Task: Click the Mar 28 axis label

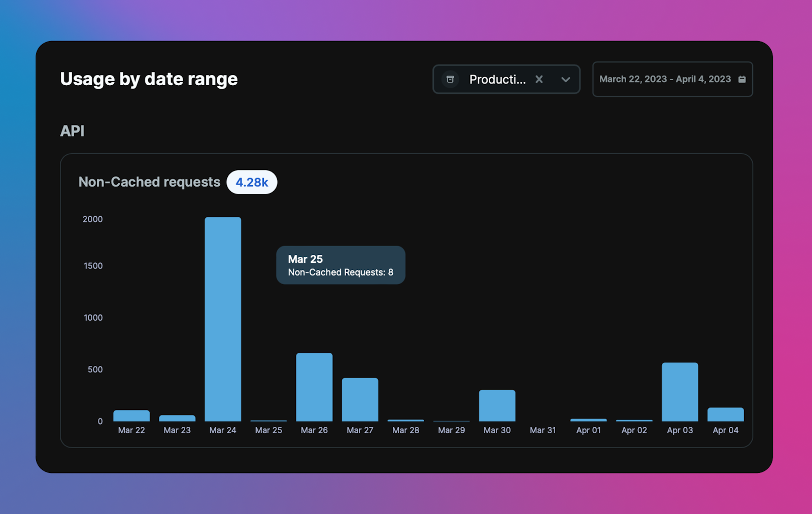Action: point(405,430)
